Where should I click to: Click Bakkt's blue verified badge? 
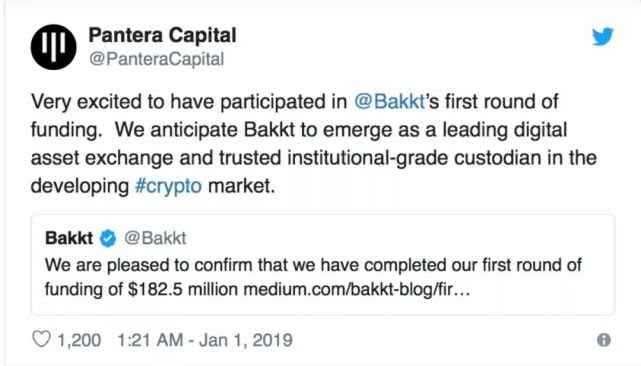(108, 238)
